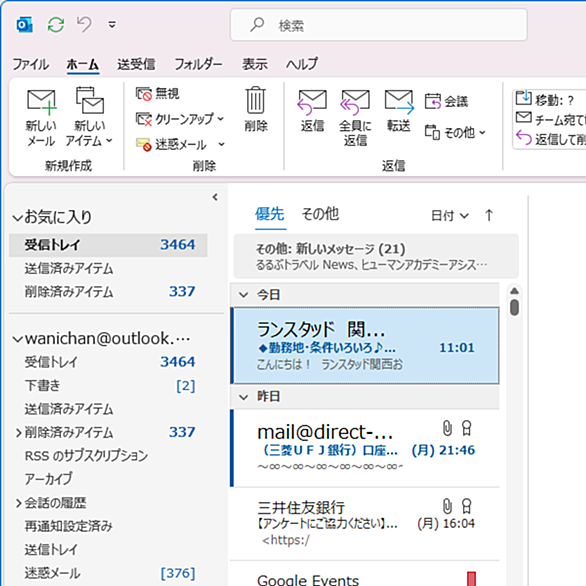Screen dimensions: 586x586
Task: Open その他: 新しいメッセージ (21) banner
Action: [376, 256]
